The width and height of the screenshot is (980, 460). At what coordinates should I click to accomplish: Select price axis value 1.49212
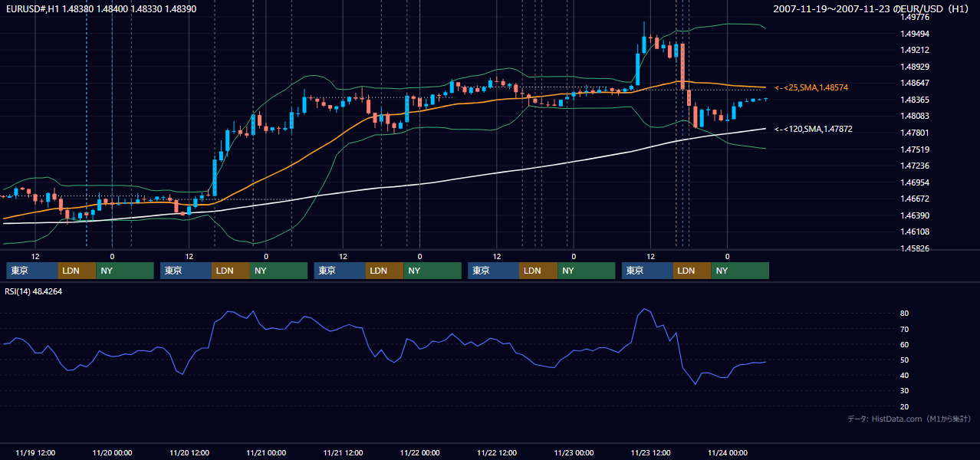tap(915, 50)
